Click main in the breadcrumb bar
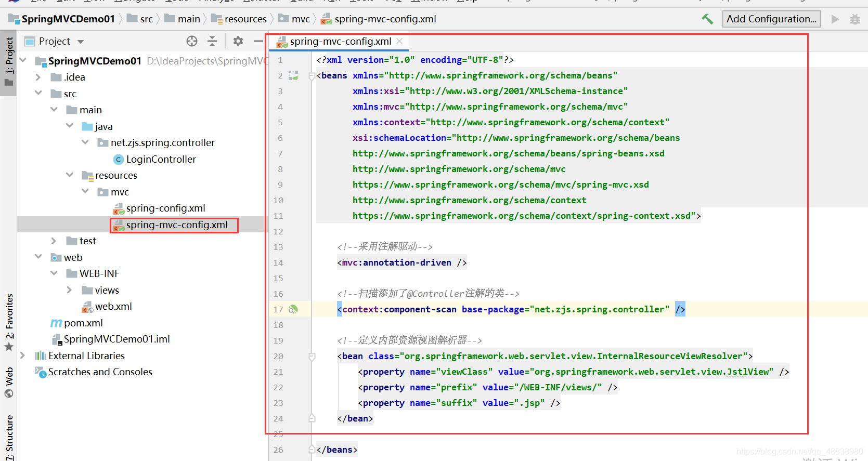This screenshot has height=461, width=868. point(189,19)
